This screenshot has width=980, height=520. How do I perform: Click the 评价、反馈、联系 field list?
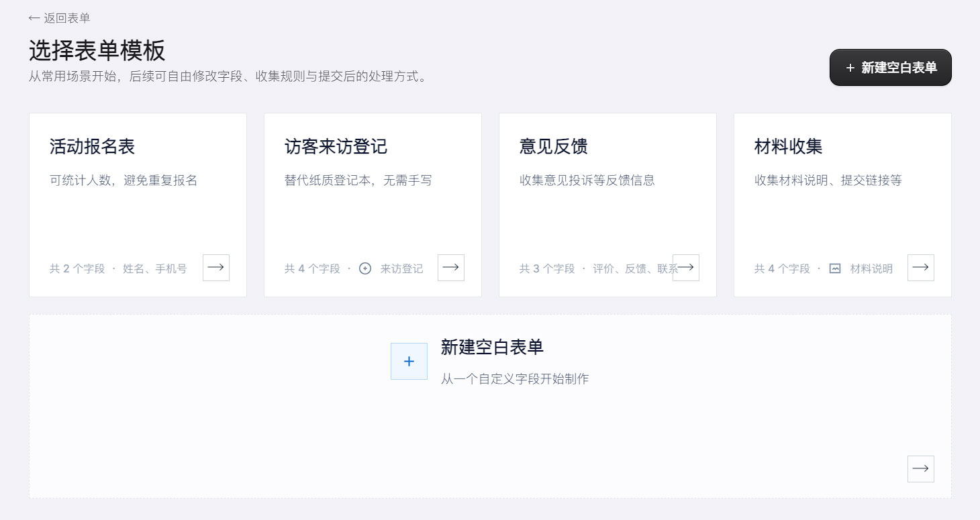(x=636, y=268)
